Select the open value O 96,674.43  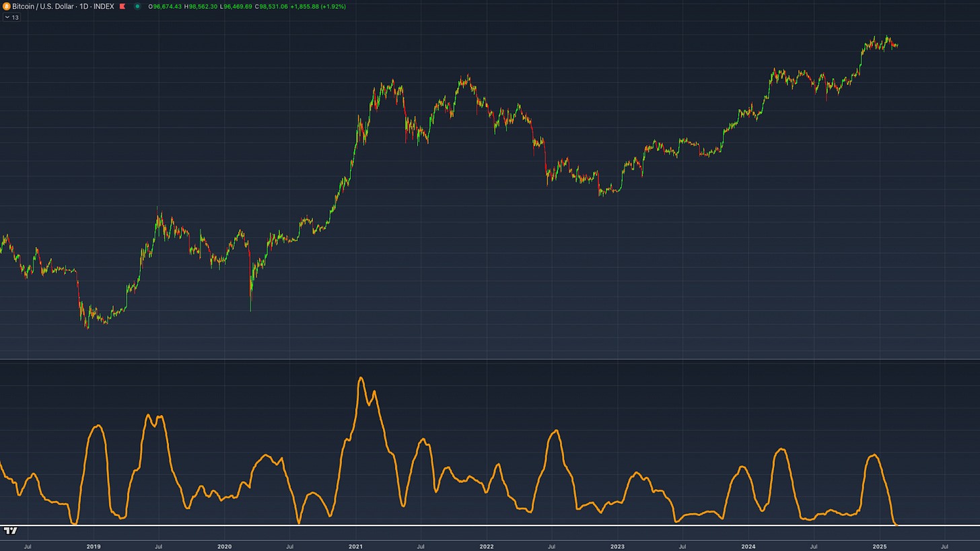coord(165,6)
